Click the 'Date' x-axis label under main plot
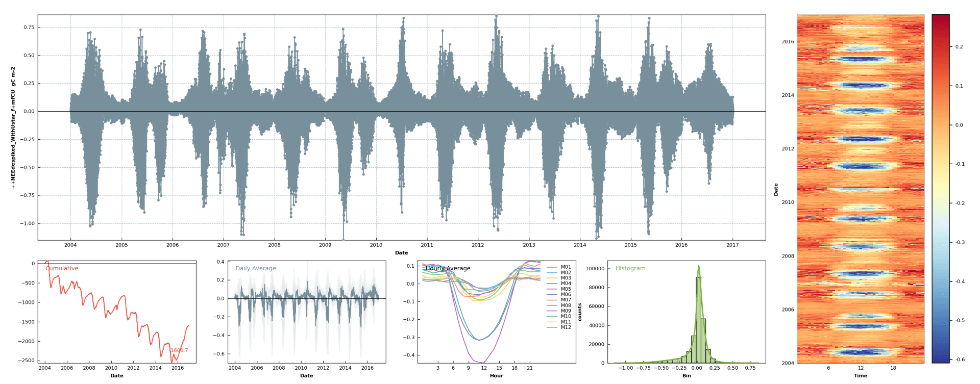The width and height of the screenshot is (980, 384). [x=402, y=253]
